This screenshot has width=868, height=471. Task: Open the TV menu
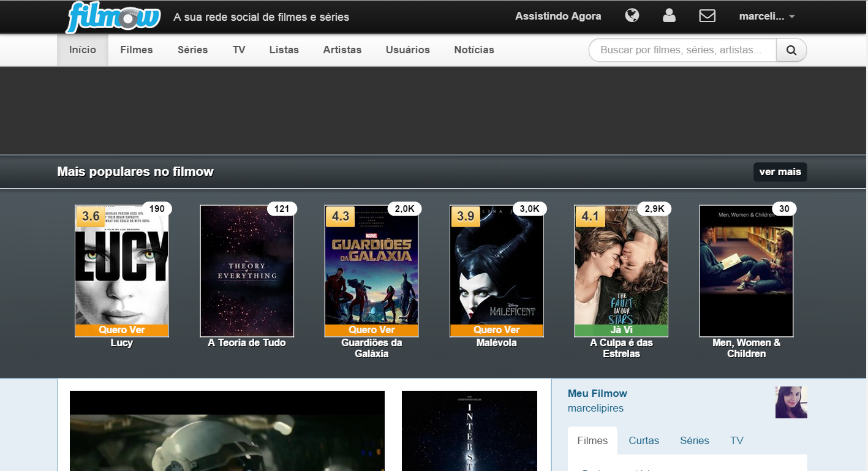pyautogui.click(x=239, y=50)
